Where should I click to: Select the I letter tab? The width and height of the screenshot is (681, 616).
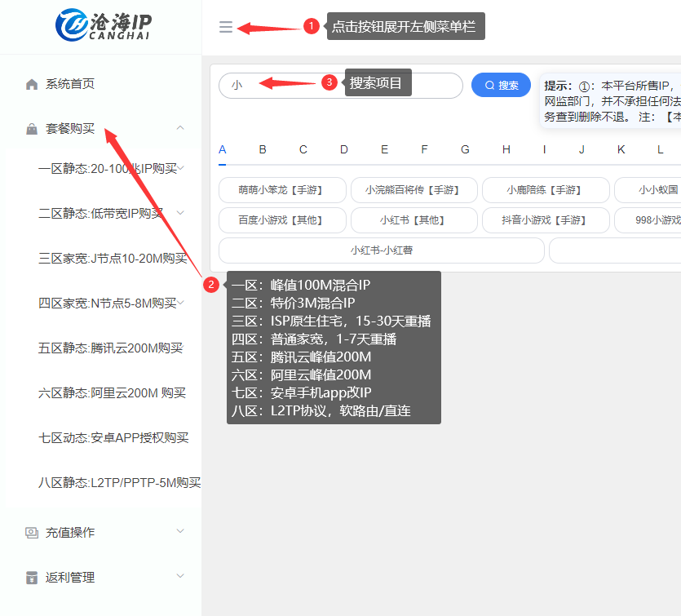coord(544,150)
